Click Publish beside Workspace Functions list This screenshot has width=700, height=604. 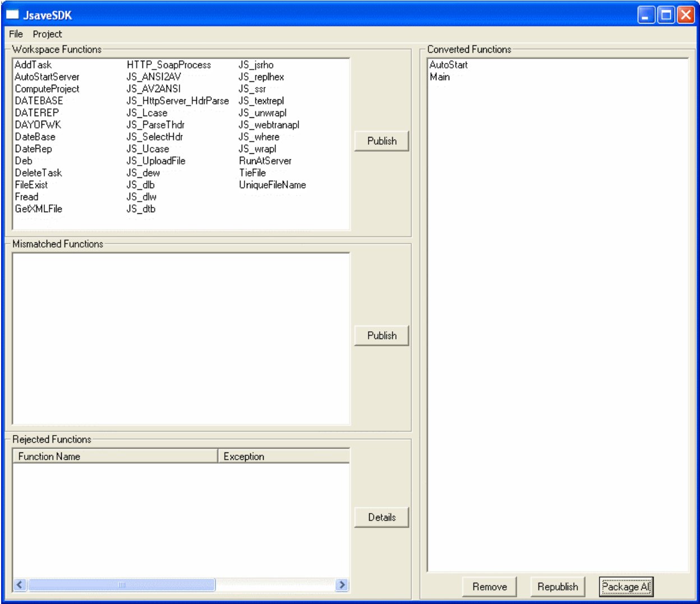[x=381, y=141]
